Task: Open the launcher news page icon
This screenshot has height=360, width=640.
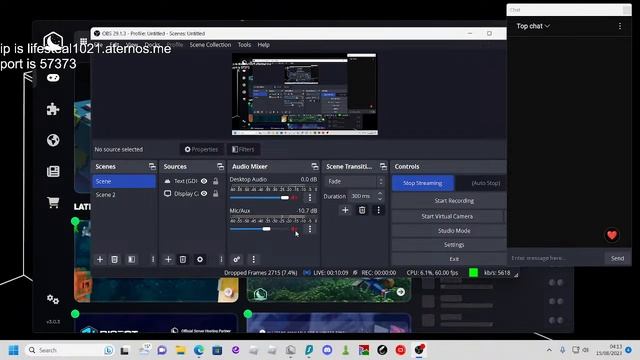Action: point(53,171)
